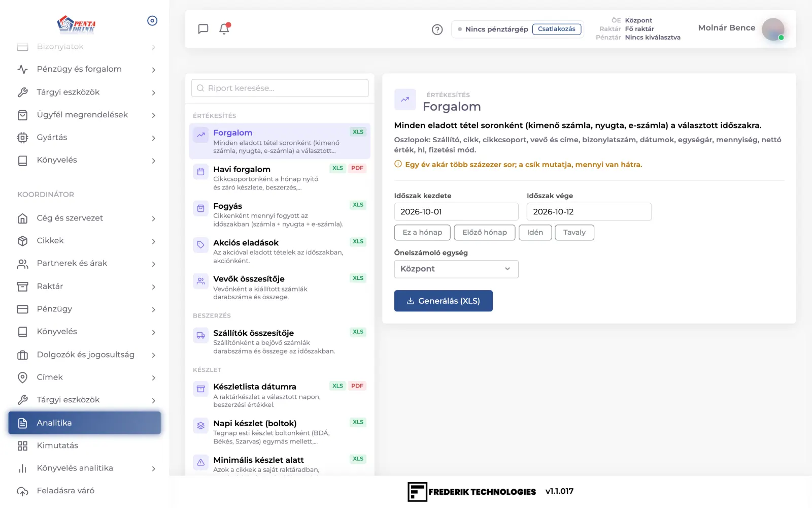Open the coordinator Pénzügy sidebar item
Image resolution: width=812 pixels, height=508 pixels.
(x=84, y=309)
